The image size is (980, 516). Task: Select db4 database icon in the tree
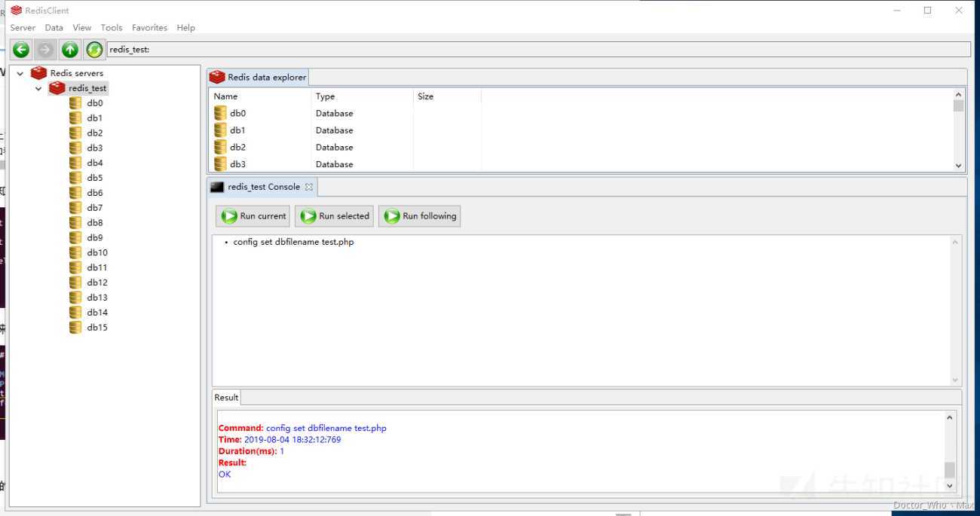pyautogui.click(x=75, y=163)
